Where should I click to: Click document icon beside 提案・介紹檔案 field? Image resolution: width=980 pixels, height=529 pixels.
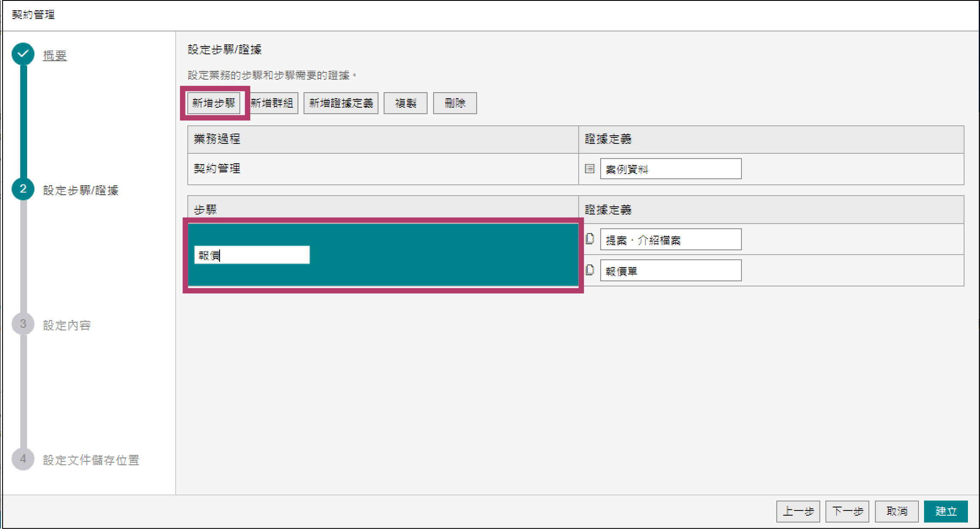click(590, 239)
